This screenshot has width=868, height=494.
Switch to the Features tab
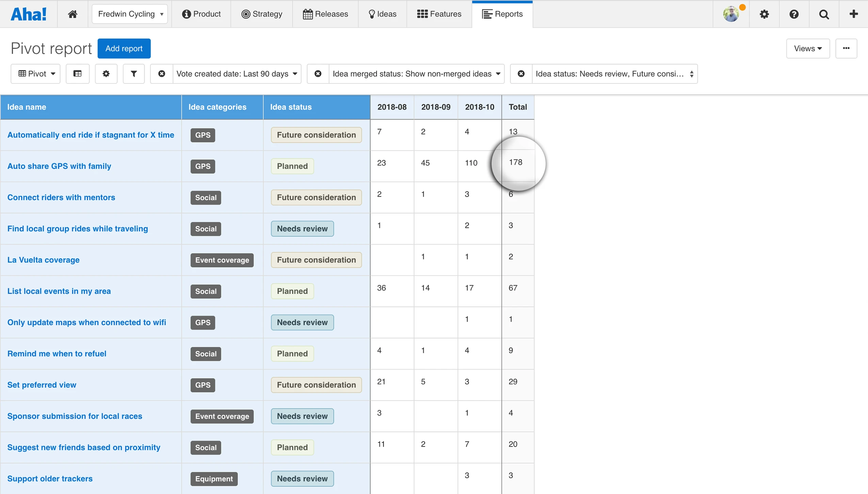click(x=439, y=14)
